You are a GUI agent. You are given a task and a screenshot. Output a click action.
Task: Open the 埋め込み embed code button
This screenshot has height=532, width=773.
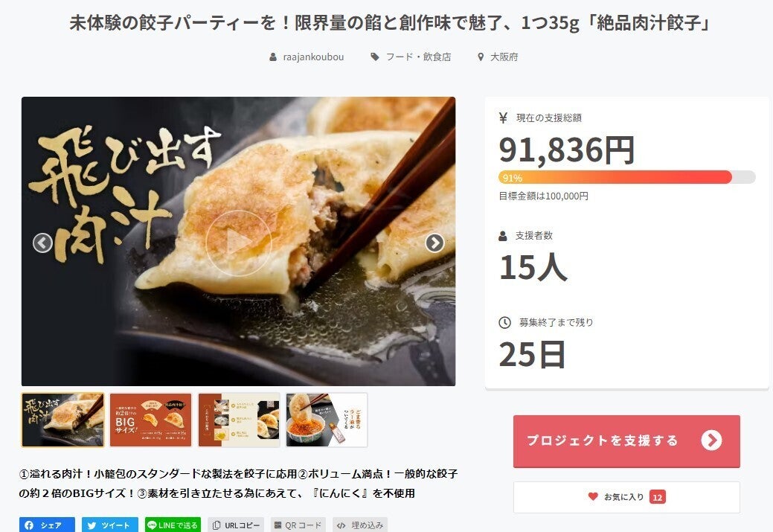[x=360, y=525]
